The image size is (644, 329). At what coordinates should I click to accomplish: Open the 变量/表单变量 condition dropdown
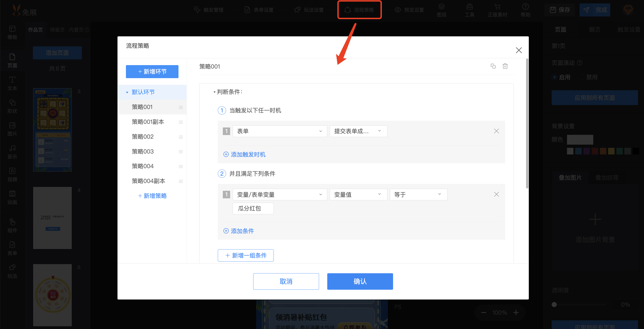coord(280,194)
